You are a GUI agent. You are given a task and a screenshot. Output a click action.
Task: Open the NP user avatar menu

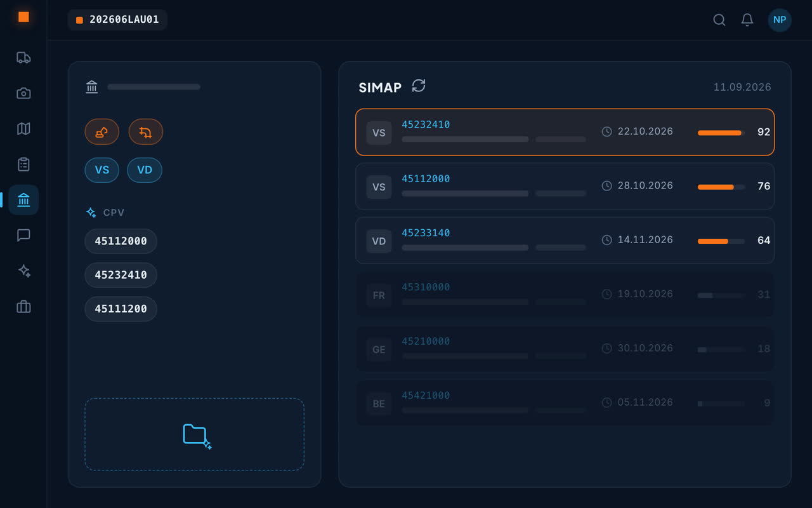click(780, 20)
